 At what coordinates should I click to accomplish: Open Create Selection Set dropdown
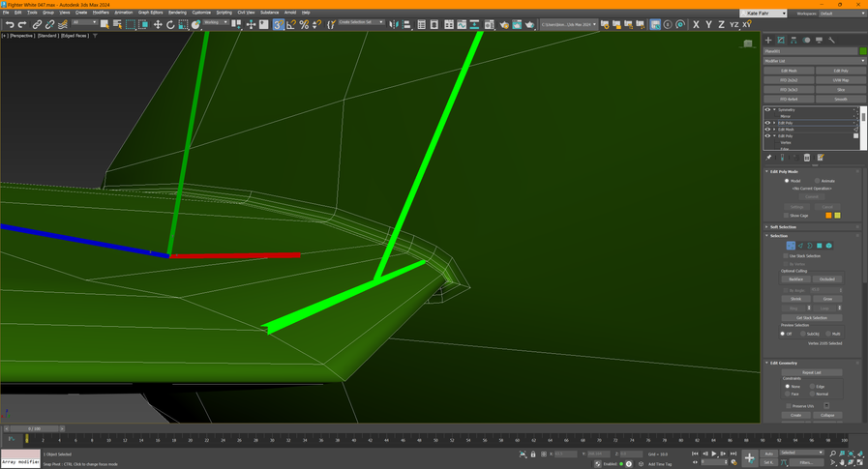(x=362, y=22)
